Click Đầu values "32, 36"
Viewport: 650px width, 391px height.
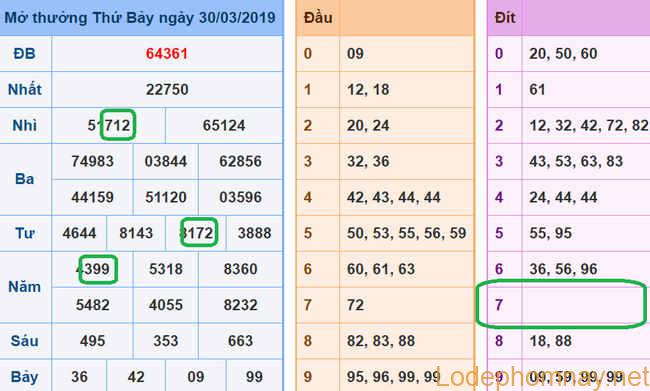[x=368, y=161]
